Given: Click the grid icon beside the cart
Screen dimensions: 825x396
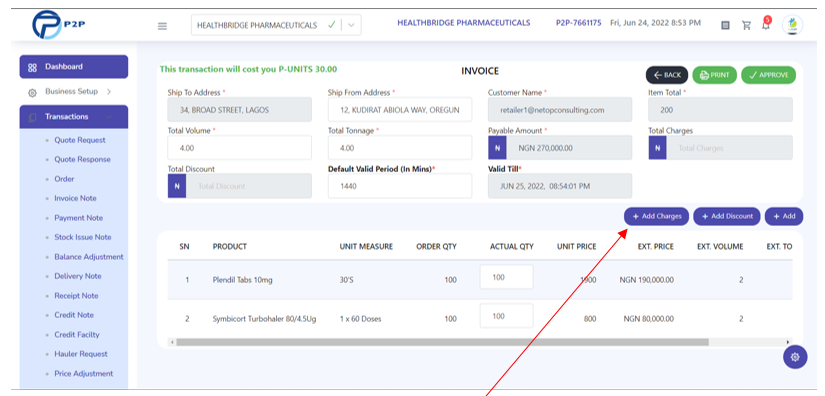Looking at the screenshot, I should tap(725, 25).
